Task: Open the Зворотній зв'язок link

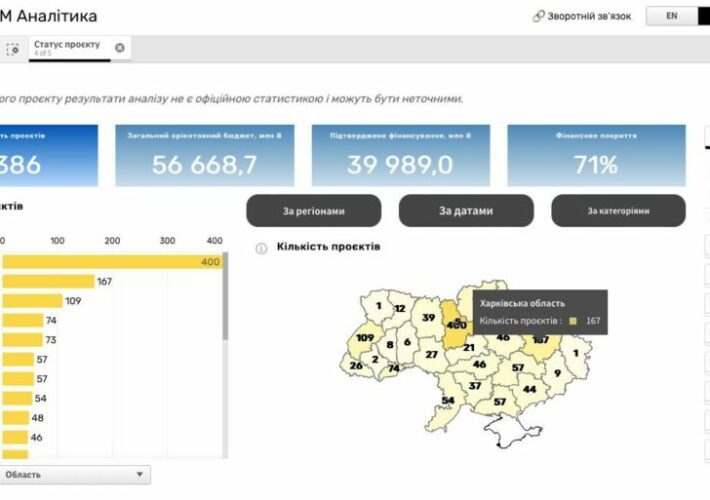Action: [x=588, y=16]
